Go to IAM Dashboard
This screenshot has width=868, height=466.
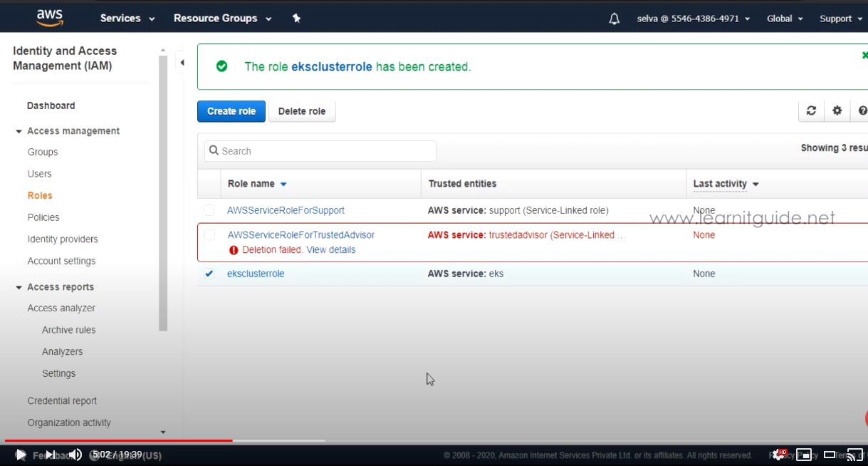point(51,105)
